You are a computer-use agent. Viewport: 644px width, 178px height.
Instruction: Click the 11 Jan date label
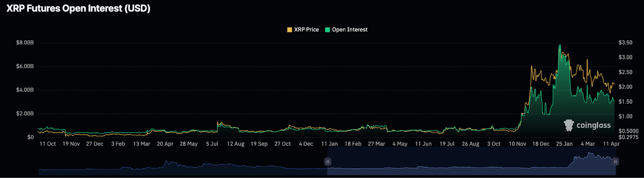329,144
